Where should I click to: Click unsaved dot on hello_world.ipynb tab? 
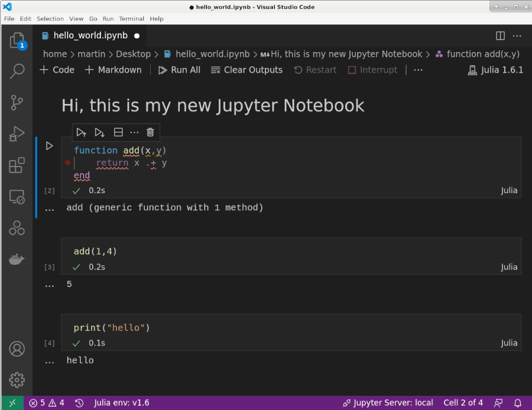pos(137,35)
